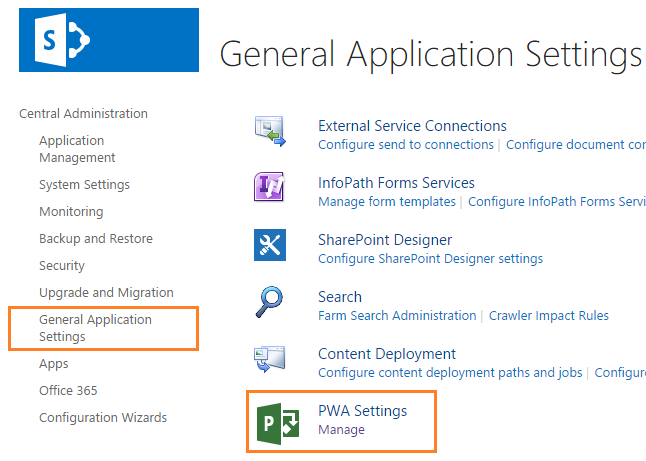Screen dimensions: 646x461
Task: Open Backup and Restore section
Action: (x=96, y=239)
